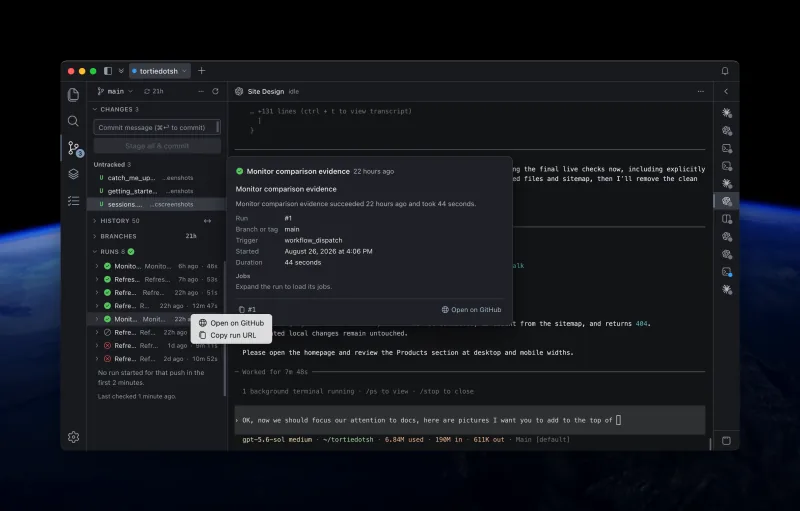The height and width of the screenshot is (511, 800).
Task: Click the 404 status code text
Action: click(642, 323)
